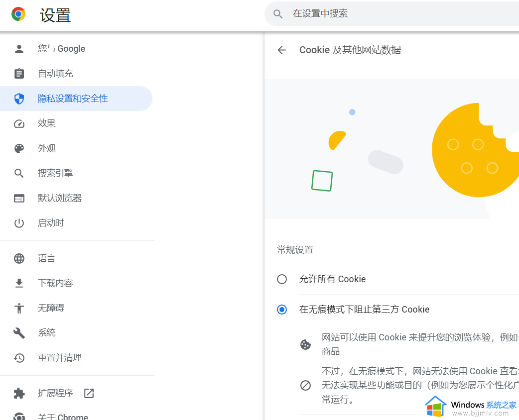
Task: Click the blocked circle icon beside incognito description
Action: (x=305, y=385)
